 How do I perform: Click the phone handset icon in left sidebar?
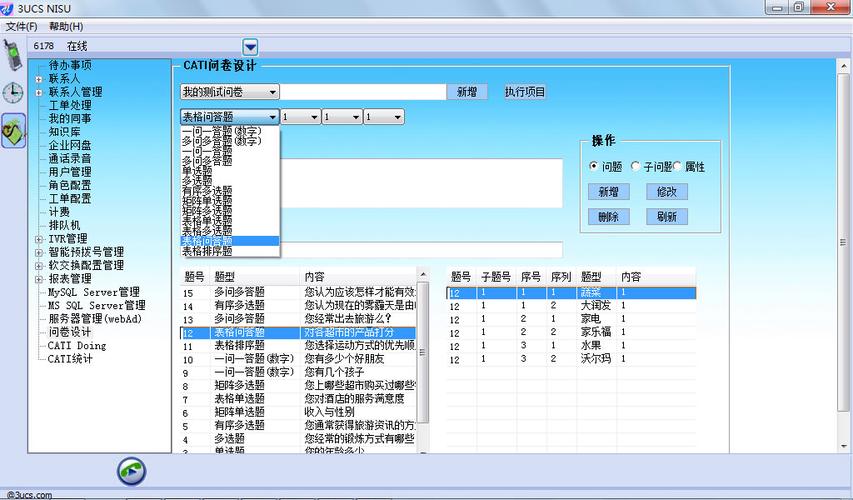point(13,55)
